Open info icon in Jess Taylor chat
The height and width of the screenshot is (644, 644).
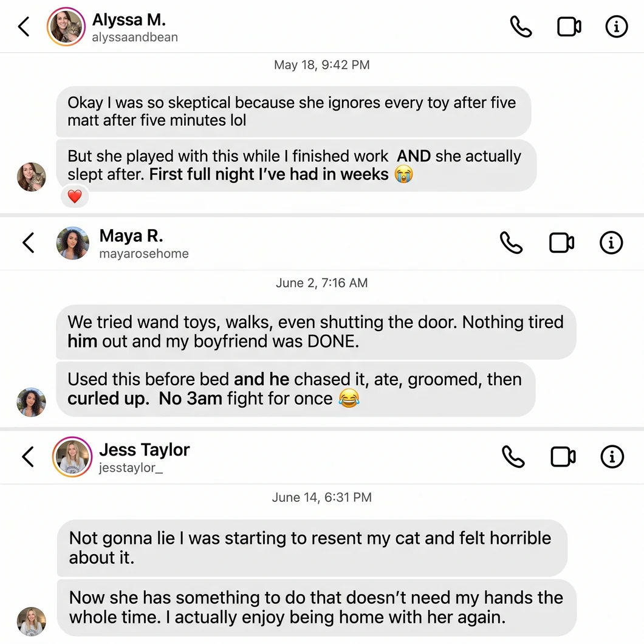pyautogui.click(x=612, y=457)
